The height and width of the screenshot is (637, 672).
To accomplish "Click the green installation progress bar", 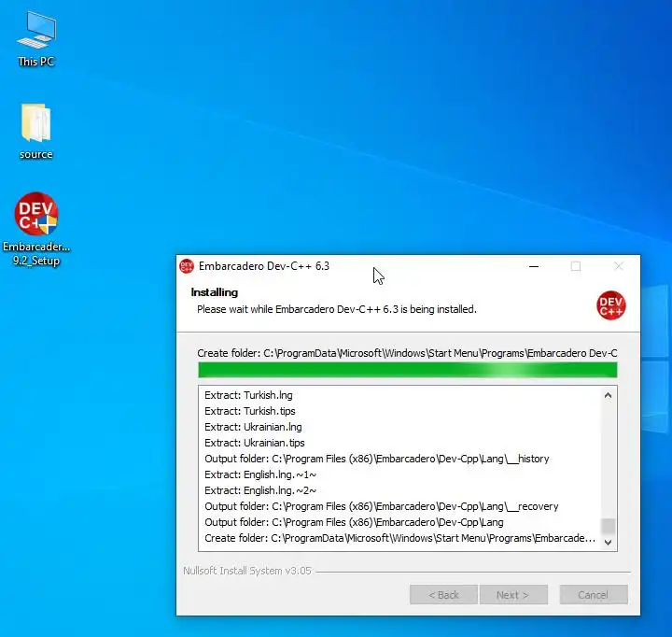I will 407,370.
